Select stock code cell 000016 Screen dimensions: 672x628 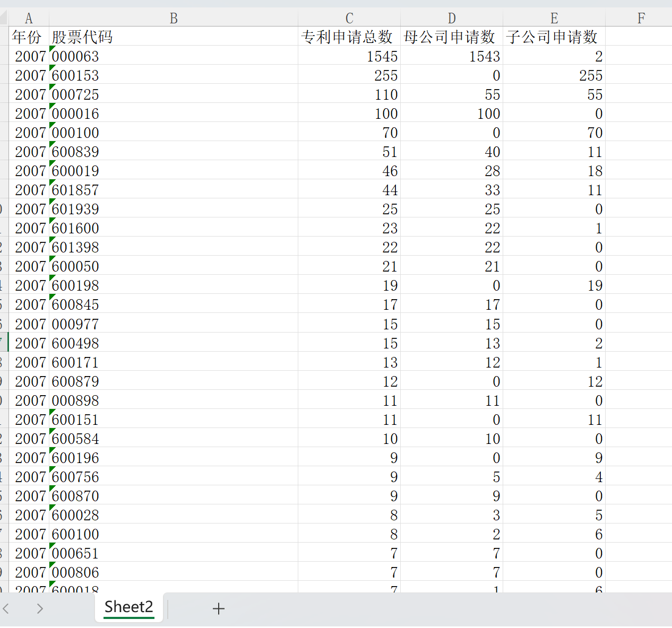[x=174, y=112]
